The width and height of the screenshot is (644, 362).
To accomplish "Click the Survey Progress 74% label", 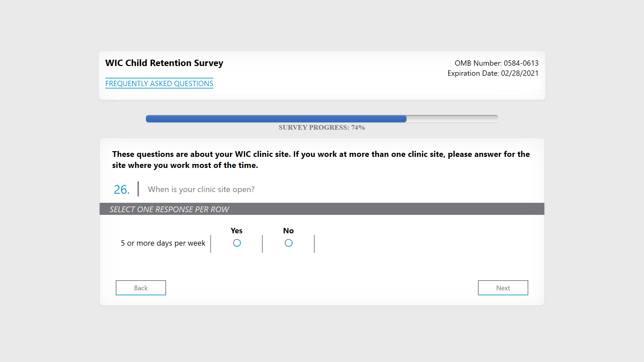I will 321,128.
